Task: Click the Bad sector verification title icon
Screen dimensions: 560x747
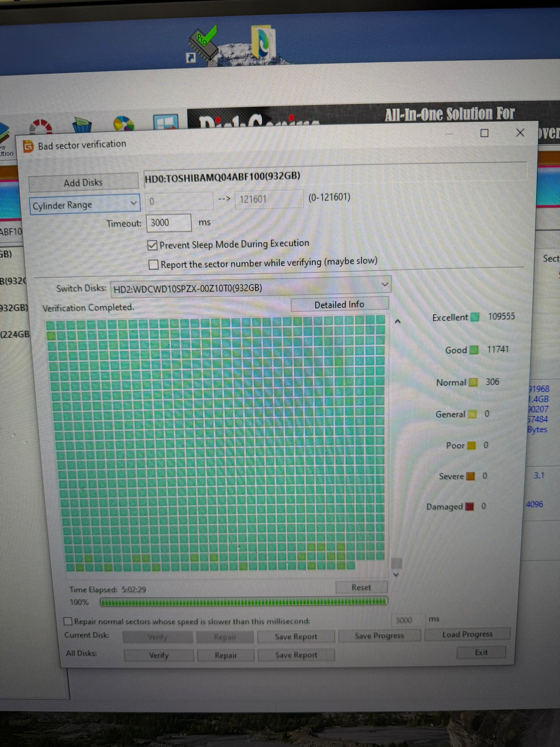Action: click(28, 147)
